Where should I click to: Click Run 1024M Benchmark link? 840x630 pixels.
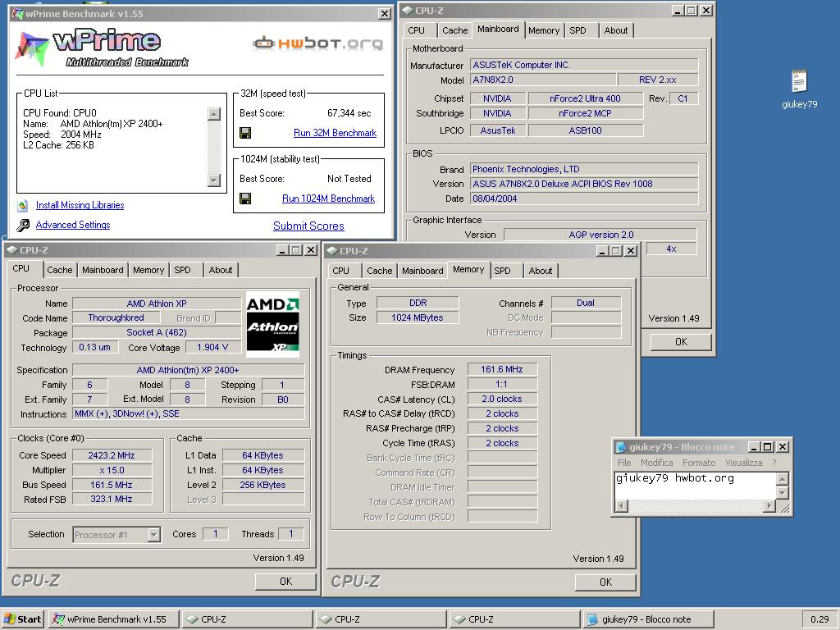[328, 199]
